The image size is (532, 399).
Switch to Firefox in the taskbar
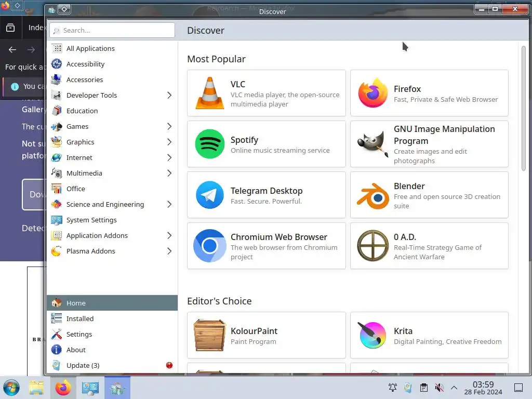tap(63, 388)
